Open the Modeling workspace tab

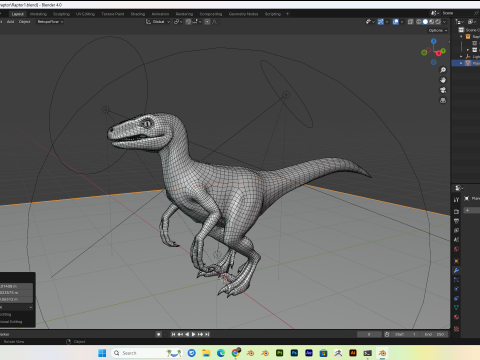tap(38, 14)
